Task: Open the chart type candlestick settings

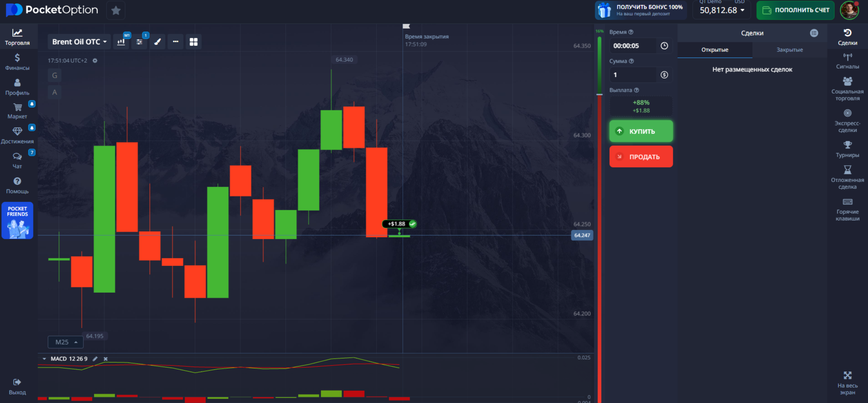Action: [x=121, y=42]
